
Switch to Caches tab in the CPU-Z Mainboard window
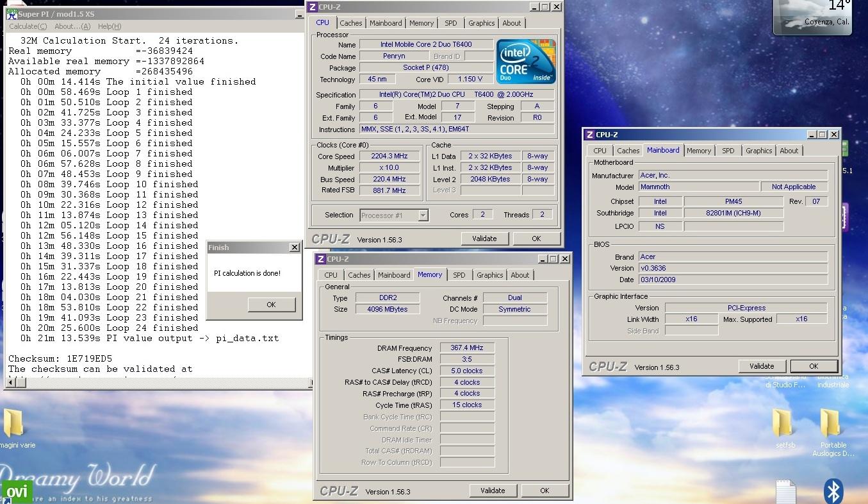(x=628, y=151)
